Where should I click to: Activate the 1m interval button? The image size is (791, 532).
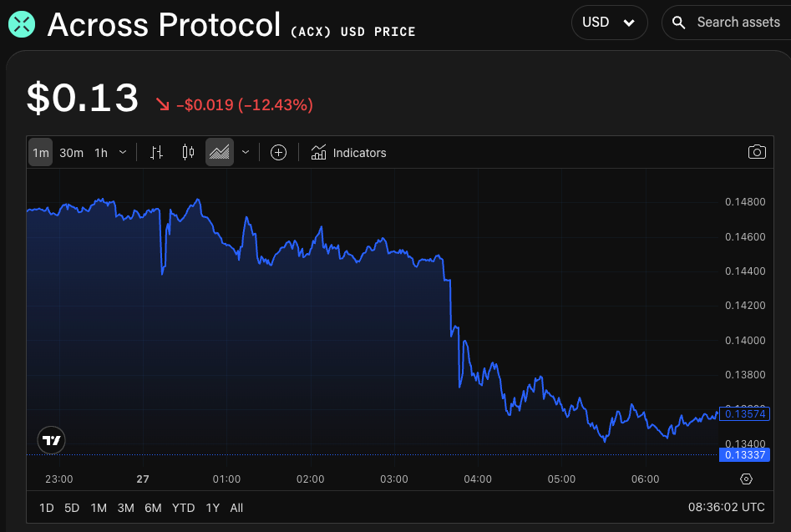click(40, 152)
